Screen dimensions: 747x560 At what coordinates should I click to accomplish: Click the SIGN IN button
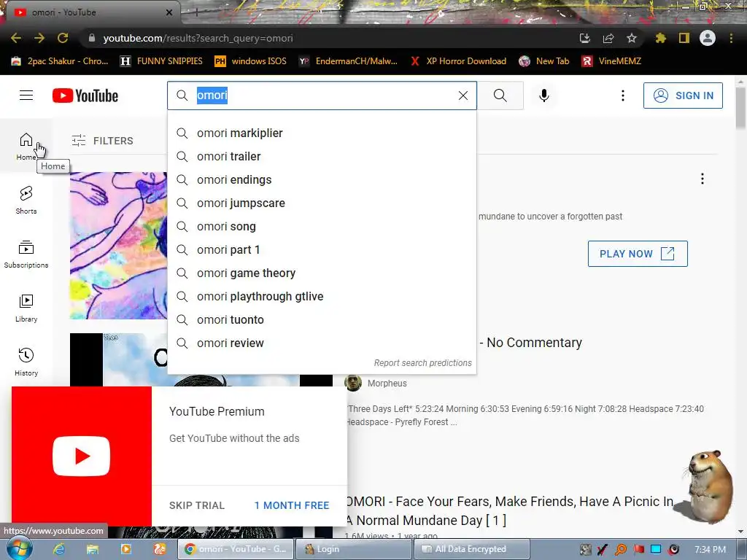pos(683,96)
